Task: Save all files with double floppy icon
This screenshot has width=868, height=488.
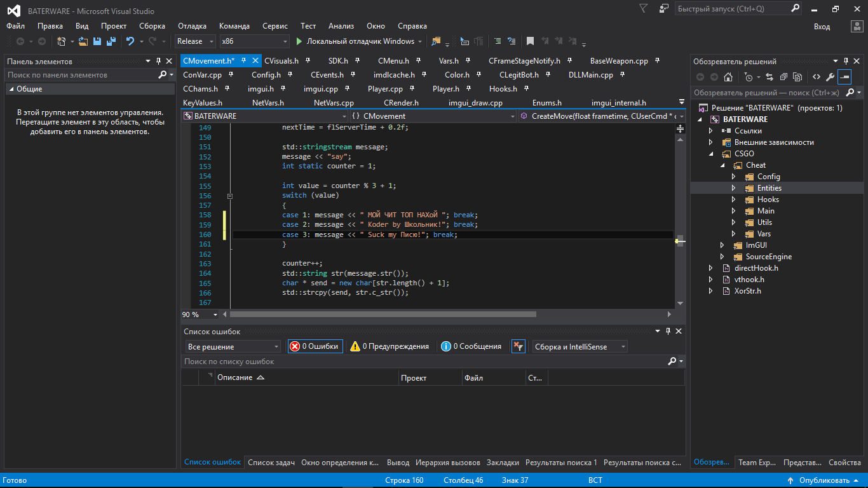Action: click(111, 41)
